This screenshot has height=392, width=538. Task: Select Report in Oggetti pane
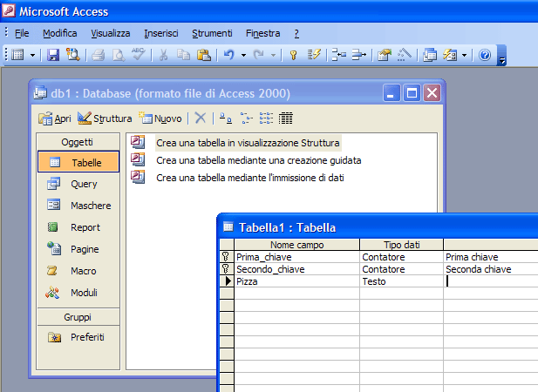pos(78,227)
